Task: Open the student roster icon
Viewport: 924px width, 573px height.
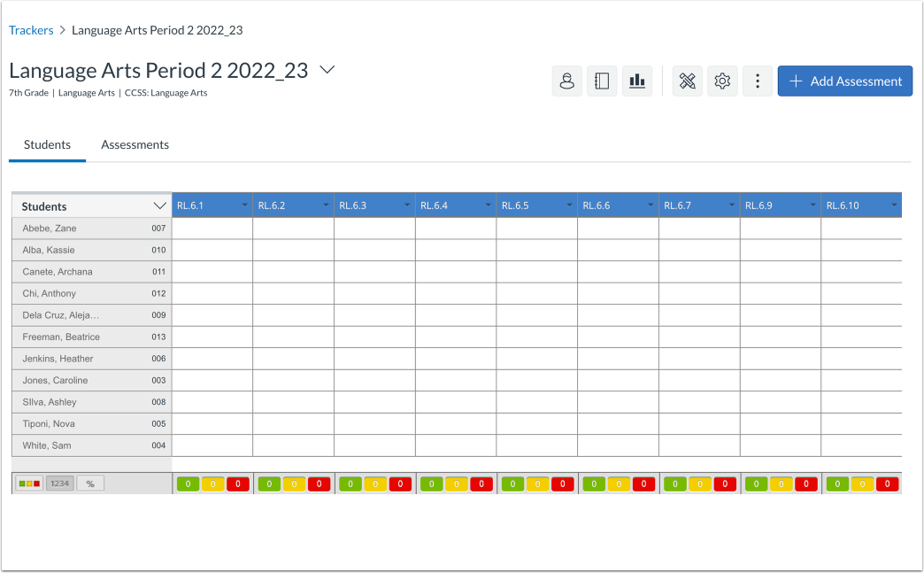Action: tap(566, 81)
